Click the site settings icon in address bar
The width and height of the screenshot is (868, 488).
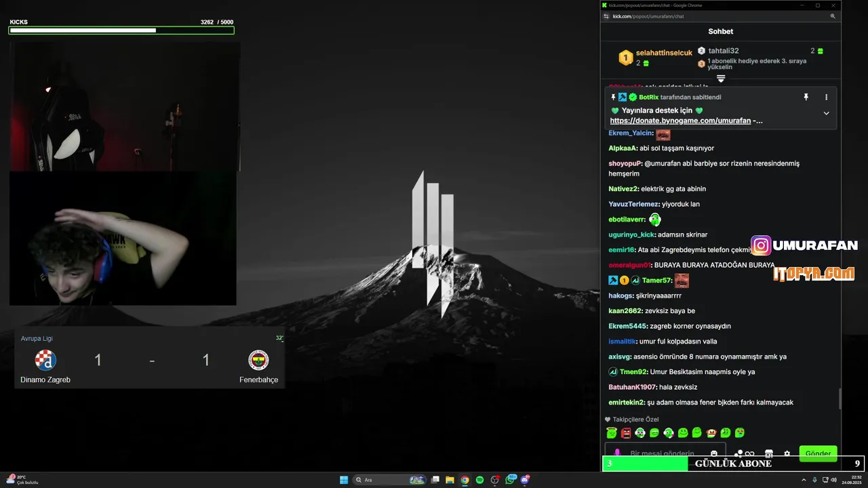pos(606,16)
